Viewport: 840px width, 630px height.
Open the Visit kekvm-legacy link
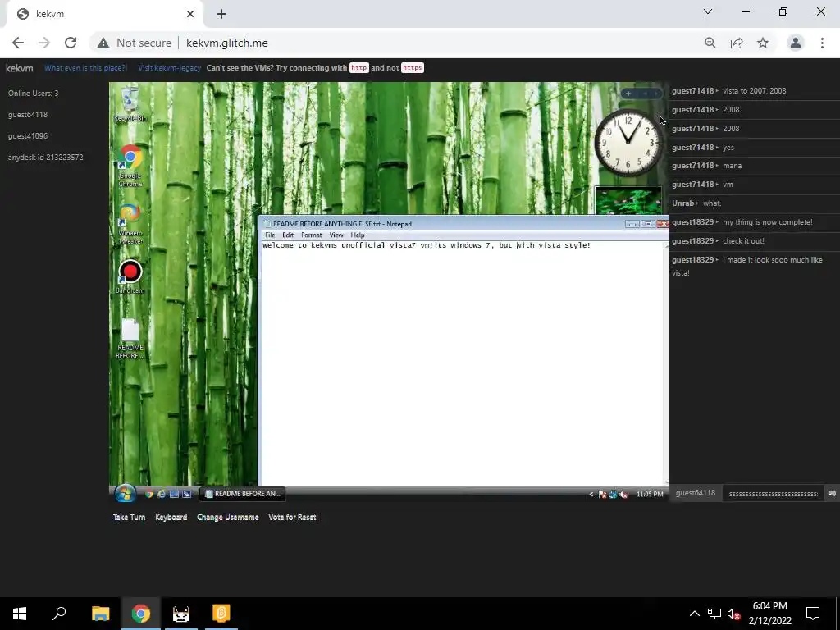[169, 68]
